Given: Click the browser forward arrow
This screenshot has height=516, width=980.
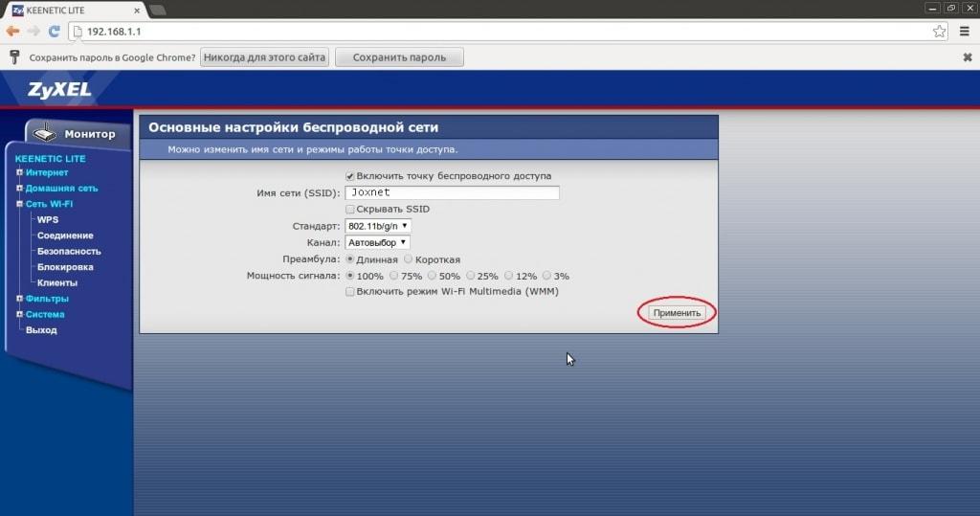Looking at the screenshot, I should pyautogui.click(x=33, y=32).
